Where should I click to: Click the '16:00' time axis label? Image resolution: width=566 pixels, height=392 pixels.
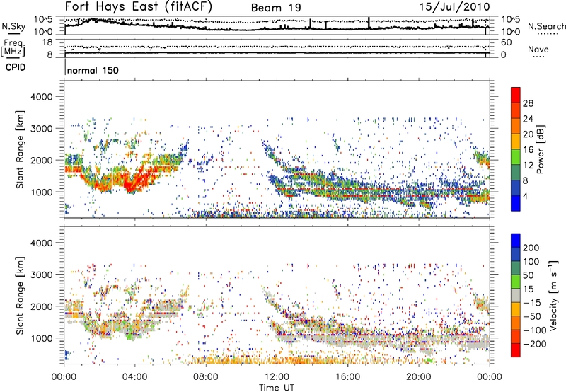click(x=347, y=377)
